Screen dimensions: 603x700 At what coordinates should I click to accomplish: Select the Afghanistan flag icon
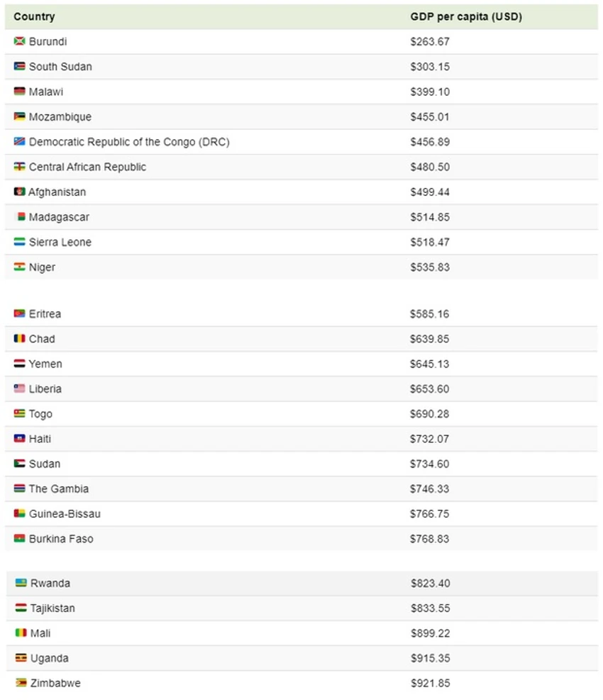pyautogui.click(x=19, y=192)
